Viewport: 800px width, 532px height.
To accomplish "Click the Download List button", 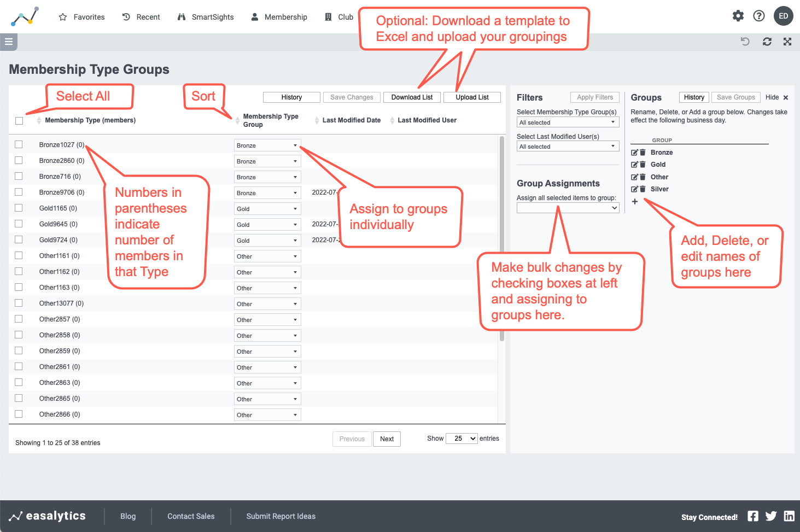I will point(412,97).
